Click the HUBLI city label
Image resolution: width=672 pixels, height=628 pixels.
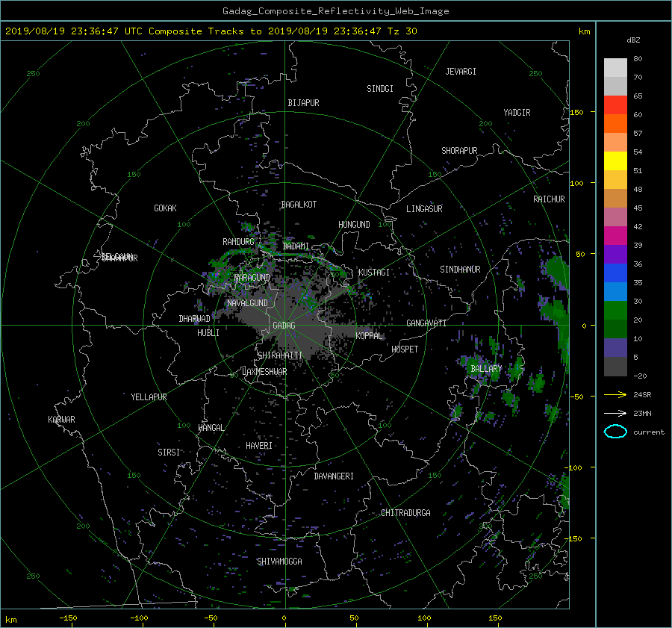point(208,333)
